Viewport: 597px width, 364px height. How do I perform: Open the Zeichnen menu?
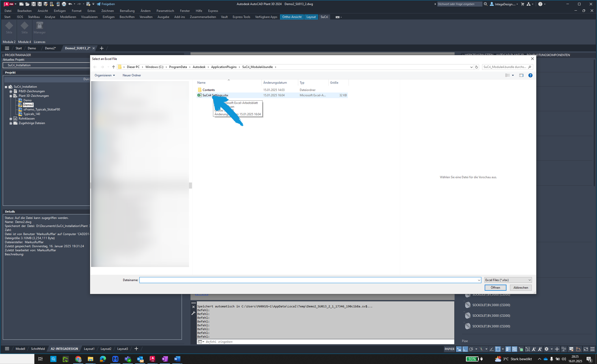(108, 11)
